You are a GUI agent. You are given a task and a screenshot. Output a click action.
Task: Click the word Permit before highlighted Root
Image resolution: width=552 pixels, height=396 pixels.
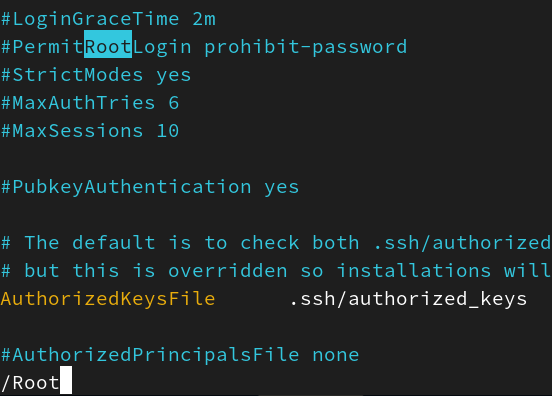tap(48, 47)
